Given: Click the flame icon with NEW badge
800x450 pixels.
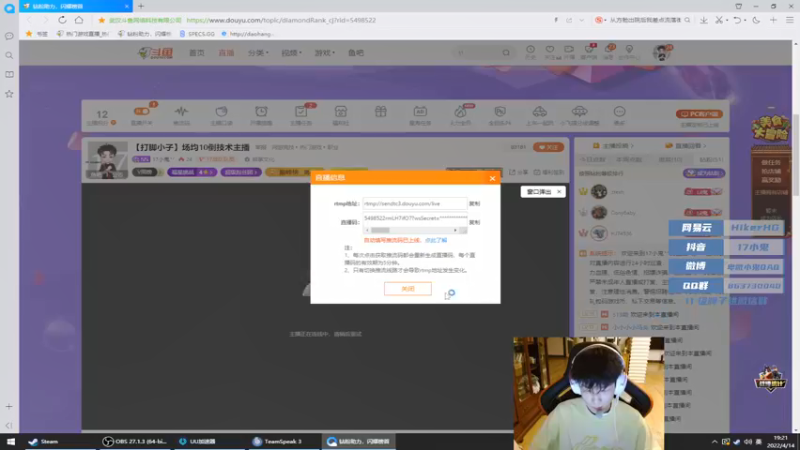Looking at the screenshot, I should pyautogui.click(x=460, y=111).
